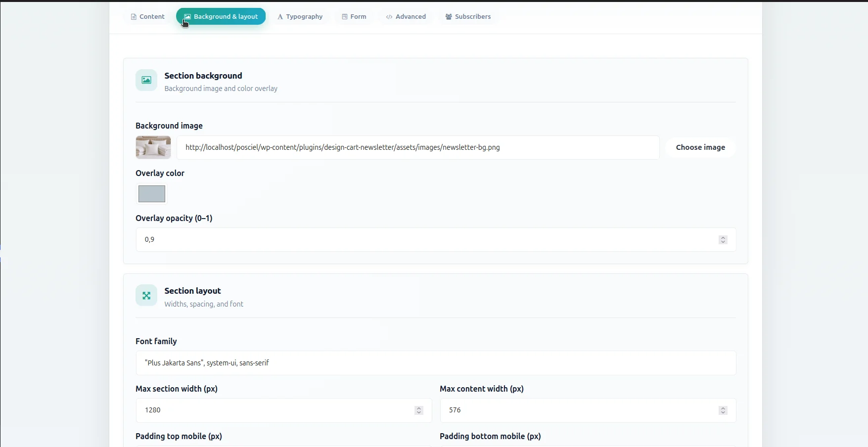Viewport: 868px width, 447px height.
Task: Select the Max content width input
Action: click(x=588, y=410)
